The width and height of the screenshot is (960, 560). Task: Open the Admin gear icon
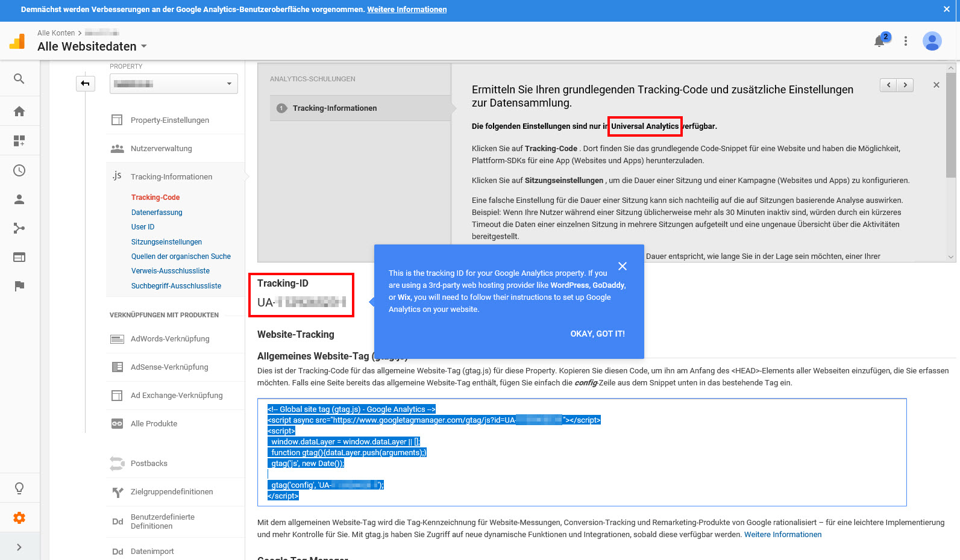(19, 518)
